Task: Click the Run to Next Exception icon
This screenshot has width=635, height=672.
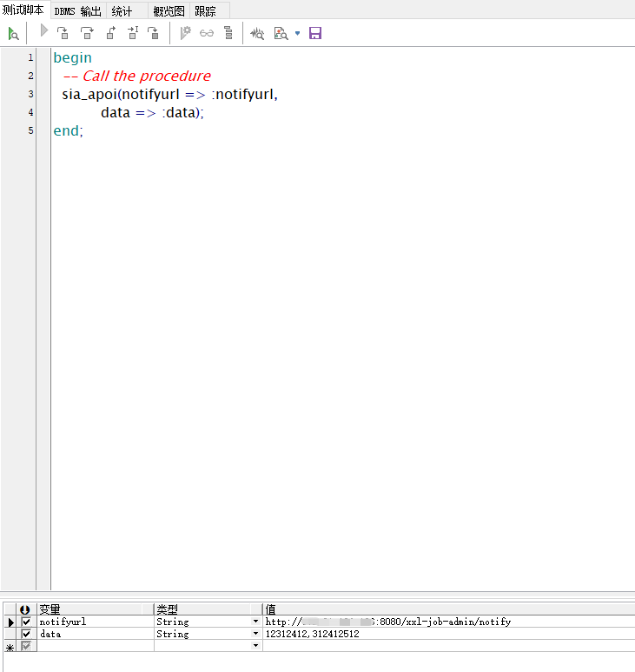Action: tap(153, 33)
